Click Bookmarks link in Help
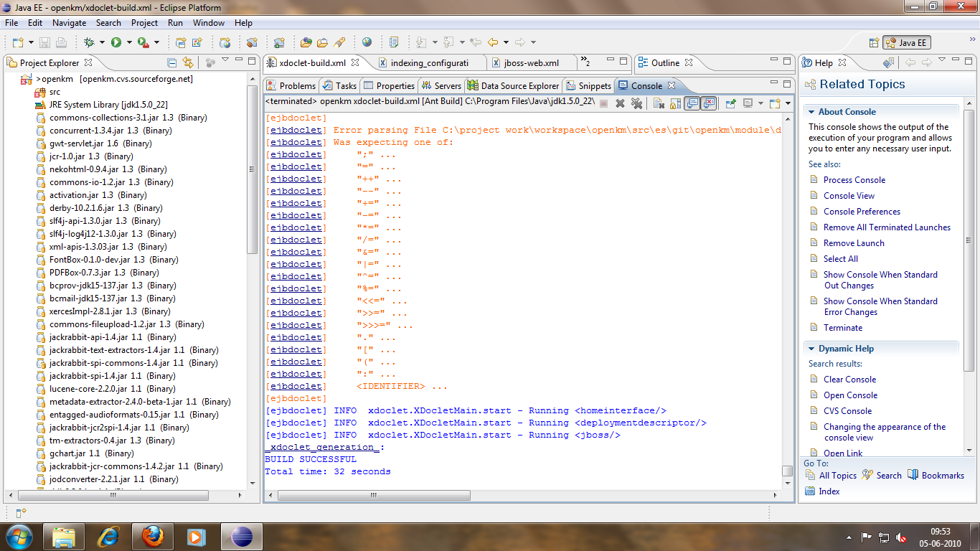Image resolution: width=980 pixels, height=551 pixels. point(943,476)
